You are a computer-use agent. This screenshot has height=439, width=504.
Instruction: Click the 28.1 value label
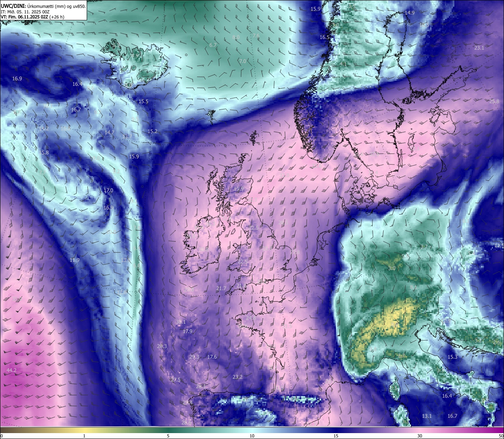click(201, 386)
